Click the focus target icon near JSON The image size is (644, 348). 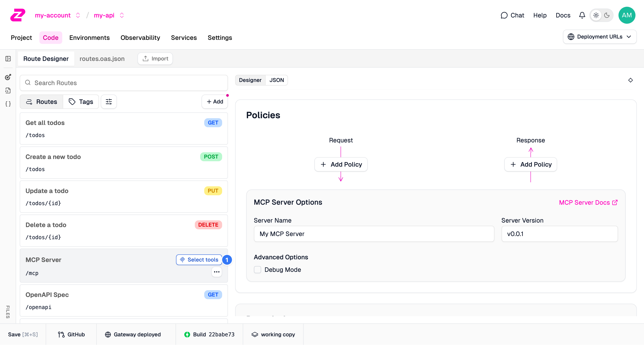click(x=631, y=80)
